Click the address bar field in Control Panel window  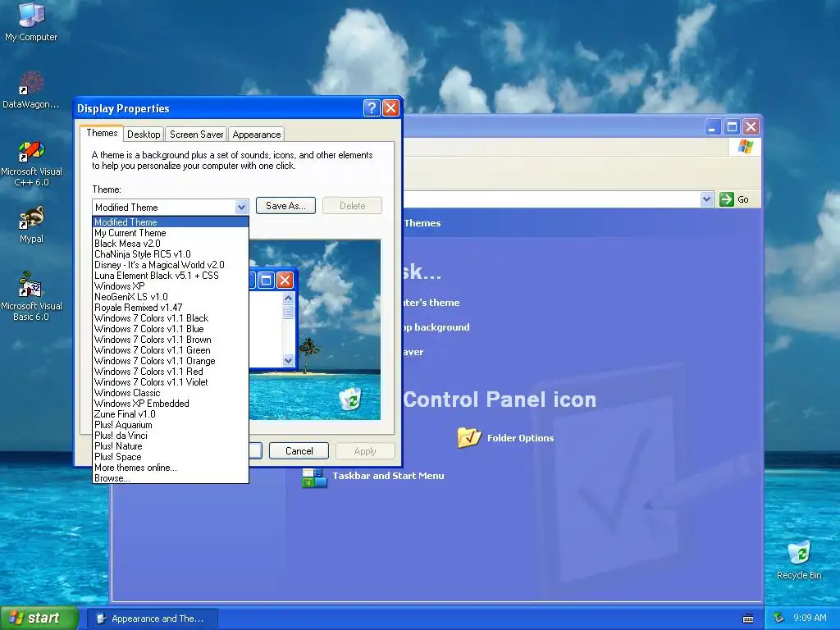pos(552,199)
